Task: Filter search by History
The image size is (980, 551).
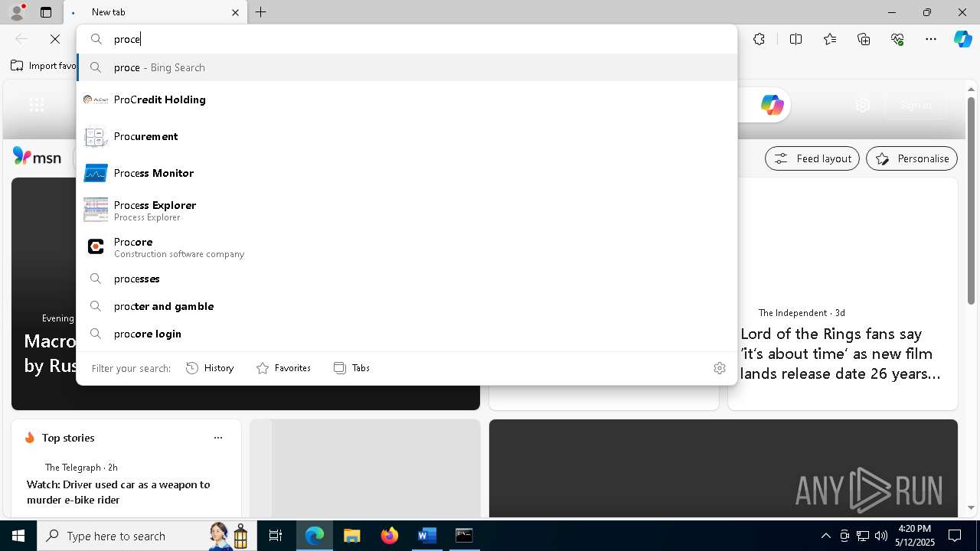Action: pos(210,368)
